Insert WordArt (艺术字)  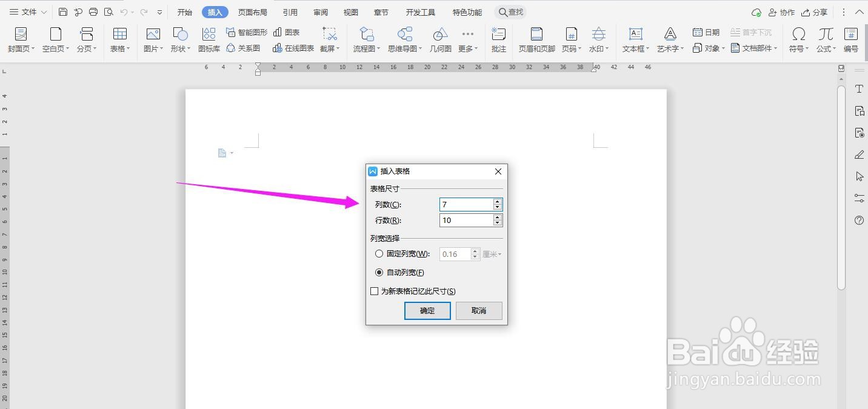click(x=670, y=40)
